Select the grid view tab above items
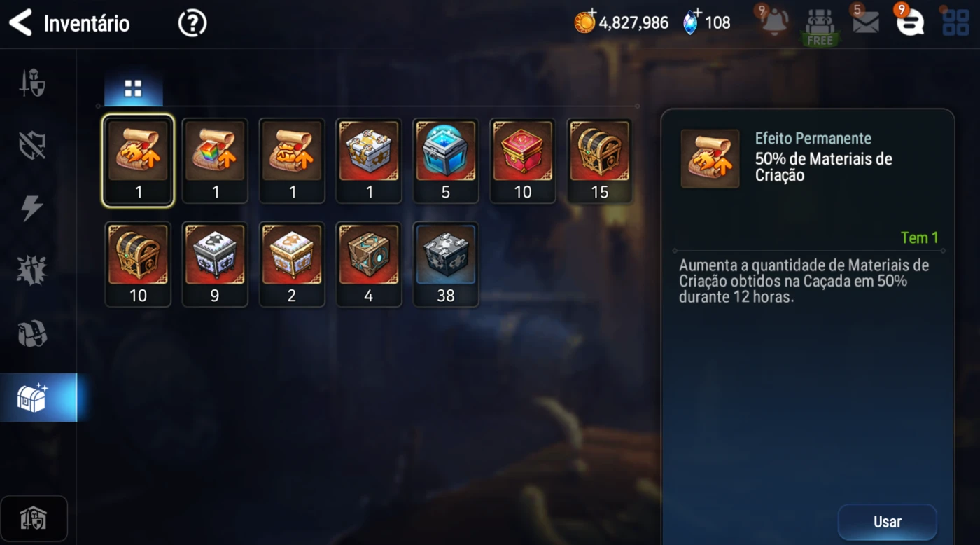This screenshot has height=545, width=980. 133,88
